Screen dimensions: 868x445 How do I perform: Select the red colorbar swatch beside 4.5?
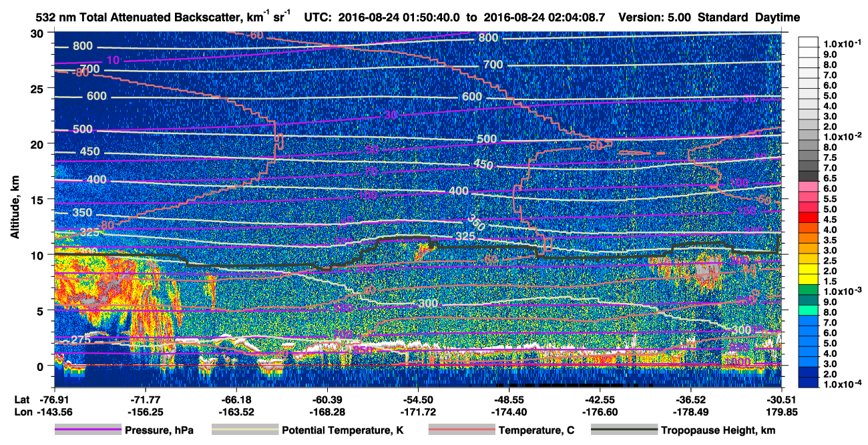click(x=809, y=219)
